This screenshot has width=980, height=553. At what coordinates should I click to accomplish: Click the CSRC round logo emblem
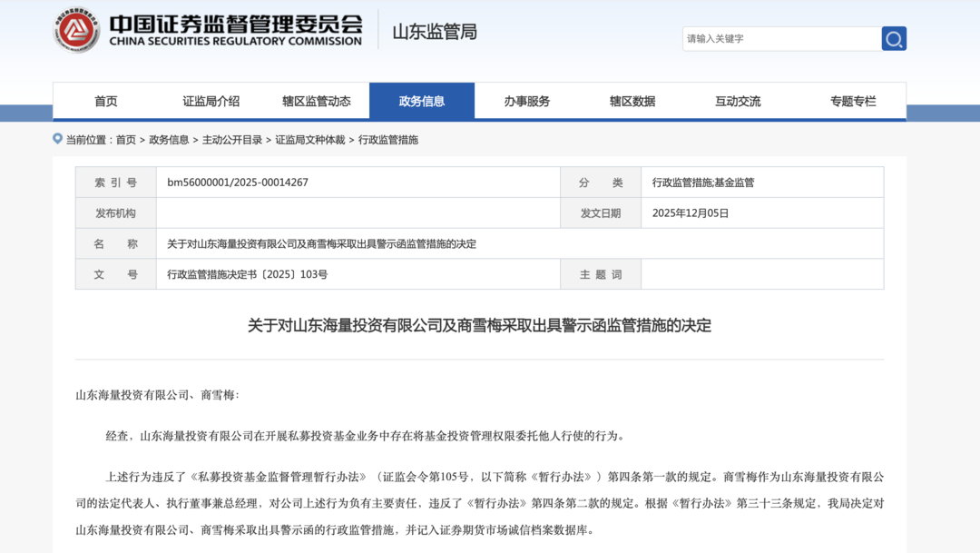[x=76, y=30]
